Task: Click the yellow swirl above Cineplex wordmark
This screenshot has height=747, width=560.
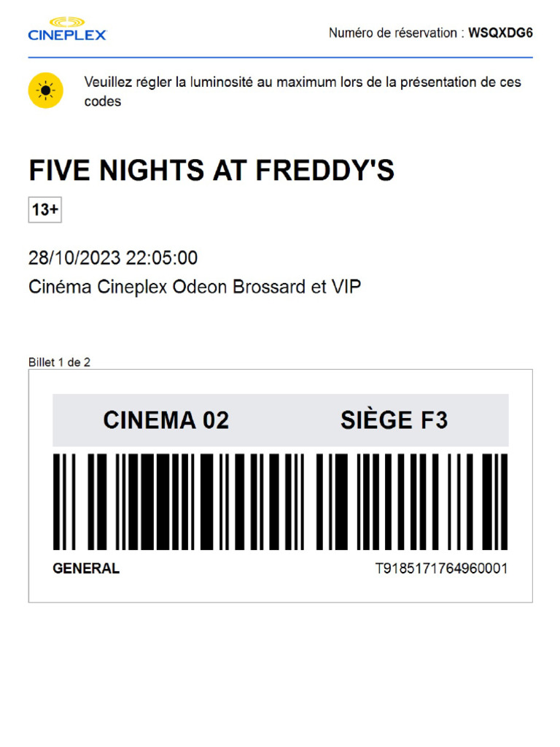Action: pyautogui.click(x=67, y=23)
